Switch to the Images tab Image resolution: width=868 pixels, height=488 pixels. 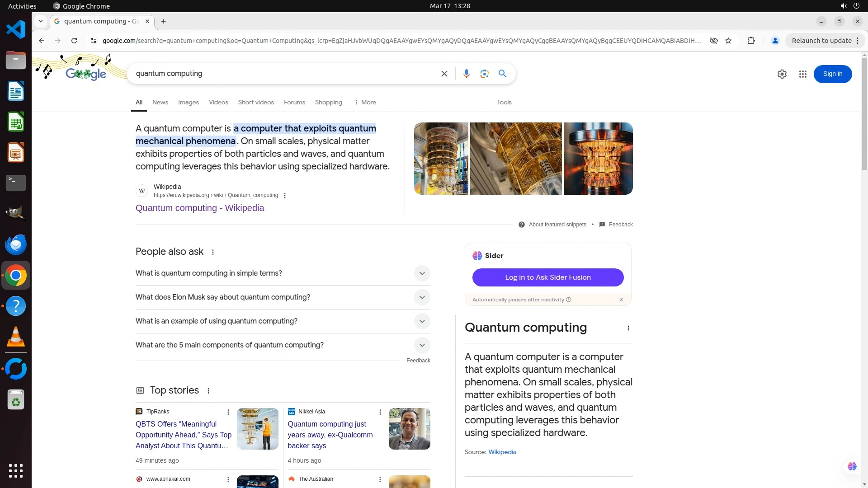pyautogui.click(x=188, y=103)
